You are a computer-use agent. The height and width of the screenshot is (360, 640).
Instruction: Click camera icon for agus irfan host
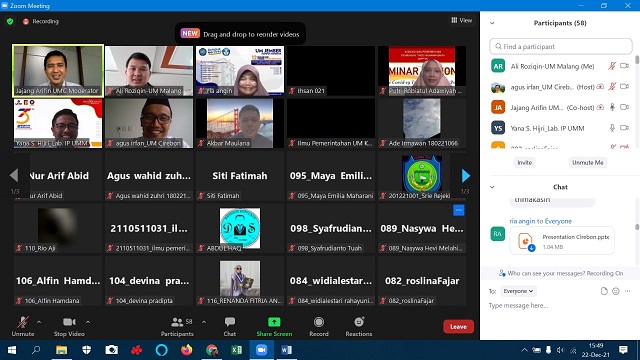tap(624, 87)
